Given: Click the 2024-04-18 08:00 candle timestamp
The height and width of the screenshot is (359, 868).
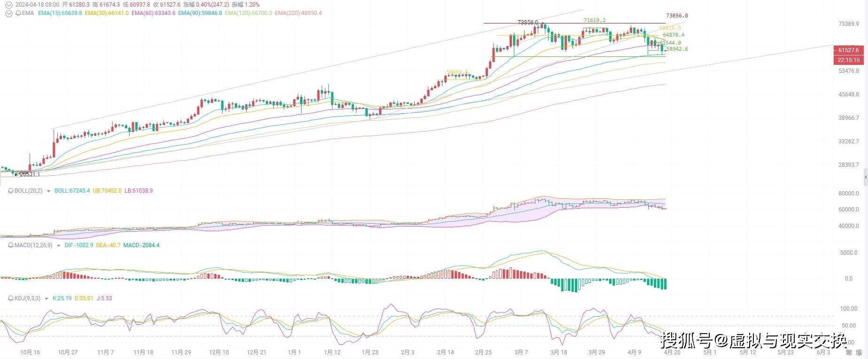Looking at the screenshot, I should 38,5.
